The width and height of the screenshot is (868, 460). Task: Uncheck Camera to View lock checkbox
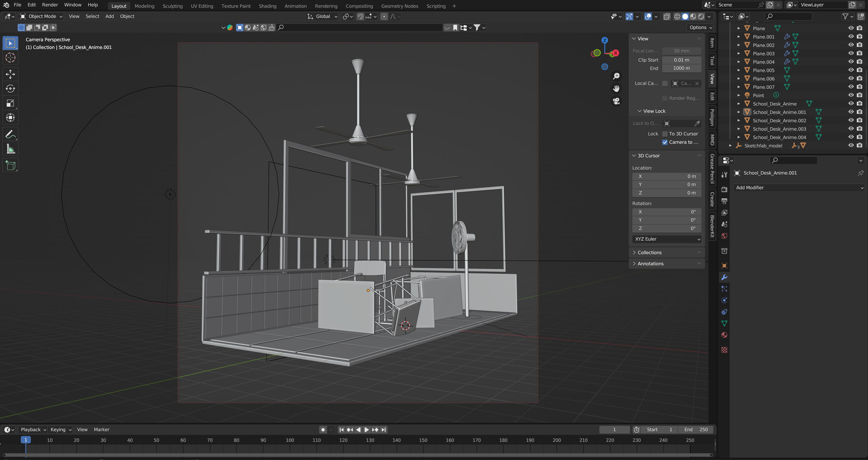(x=665, y=142)
